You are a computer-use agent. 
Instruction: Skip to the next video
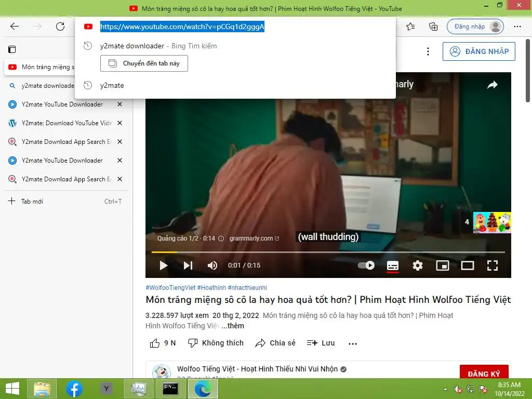coord(188,265)
